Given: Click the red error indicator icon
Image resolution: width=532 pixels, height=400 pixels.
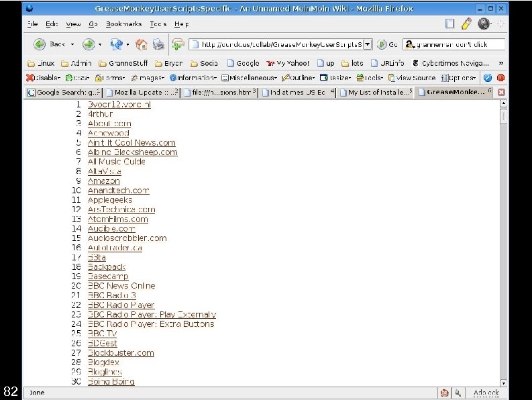Looking at the screenshot, I should (500, 78).
